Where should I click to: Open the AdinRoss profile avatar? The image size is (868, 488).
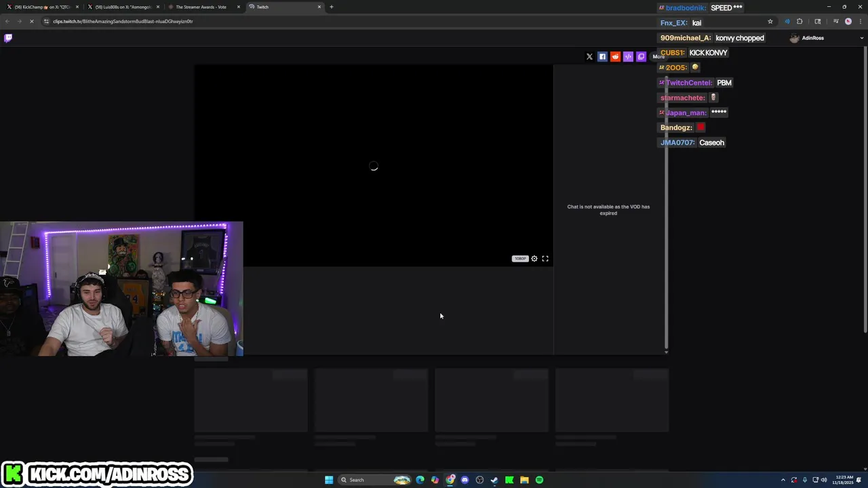coord(794,38)
